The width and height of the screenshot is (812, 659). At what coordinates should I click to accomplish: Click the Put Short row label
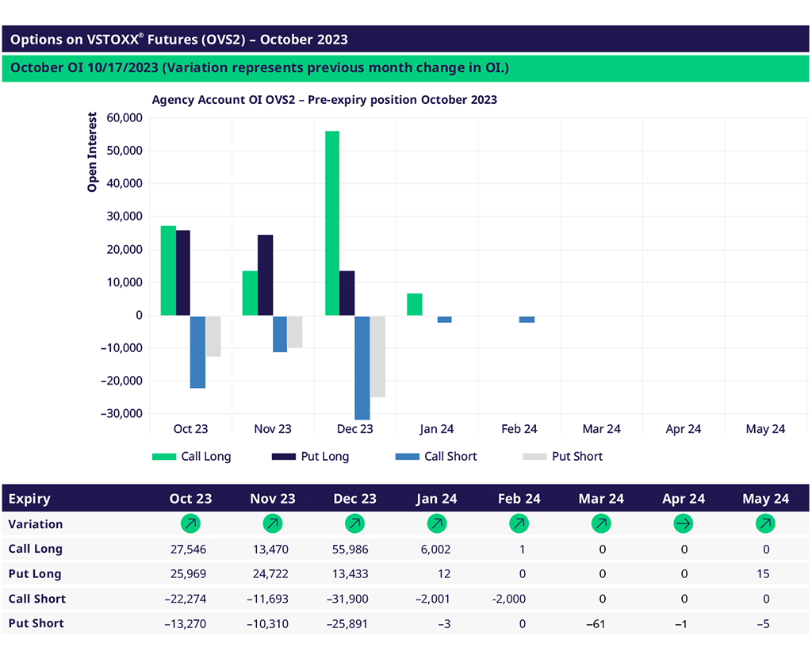pos(36,623)
